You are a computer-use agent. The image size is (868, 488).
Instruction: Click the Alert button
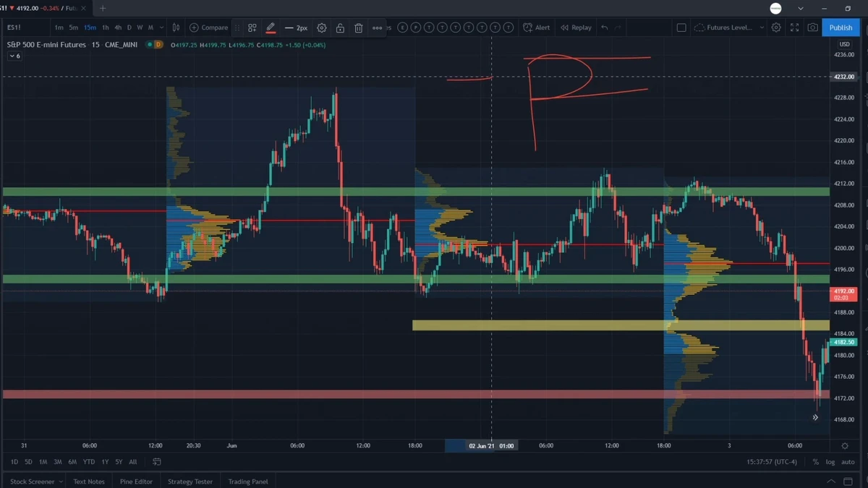[x=537, y=27]
